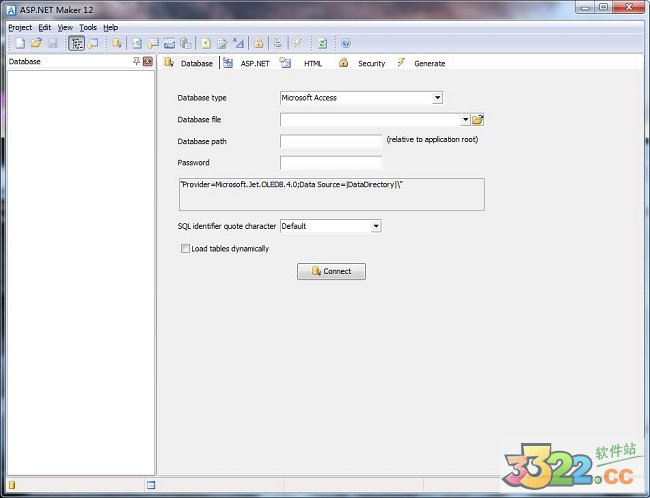Click the HTML settings toolbar icon

(153, 43)
